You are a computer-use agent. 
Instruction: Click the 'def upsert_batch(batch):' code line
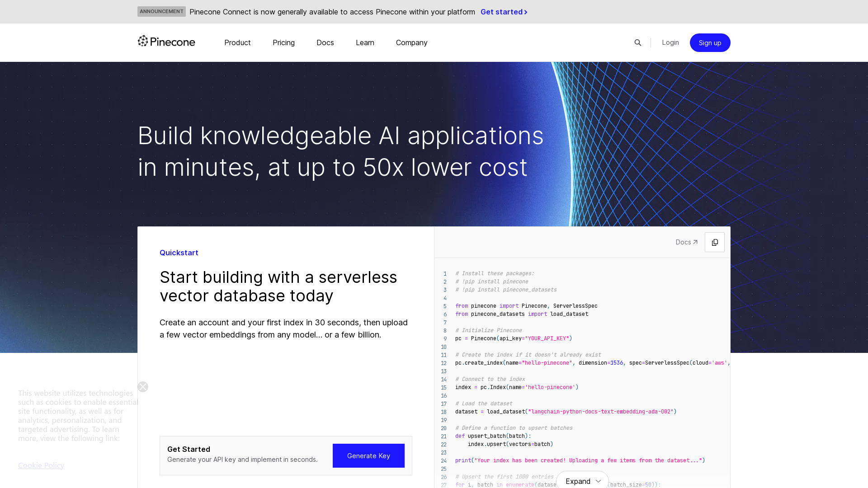493,436
